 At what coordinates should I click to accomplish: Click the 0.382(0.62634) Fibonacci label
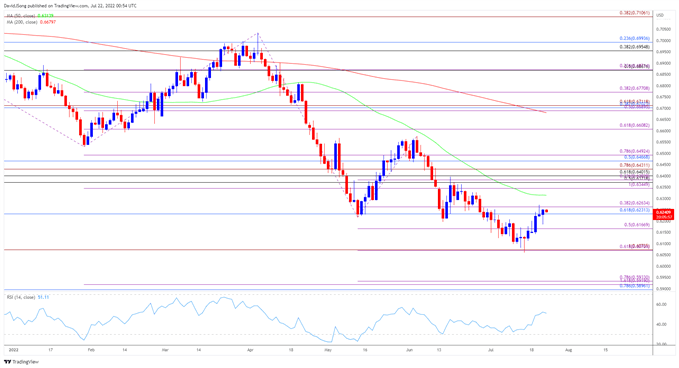[634, 203]
